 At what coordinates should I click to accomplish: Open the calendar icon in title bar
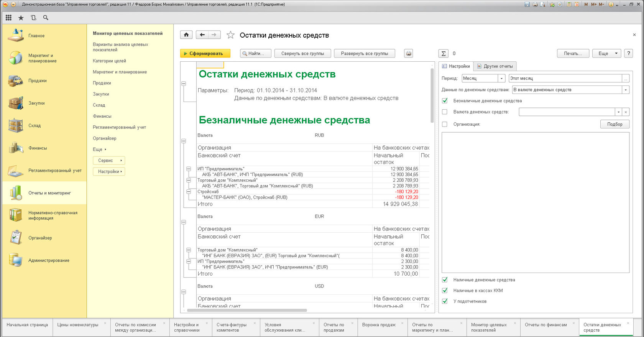tap(577, 5)
